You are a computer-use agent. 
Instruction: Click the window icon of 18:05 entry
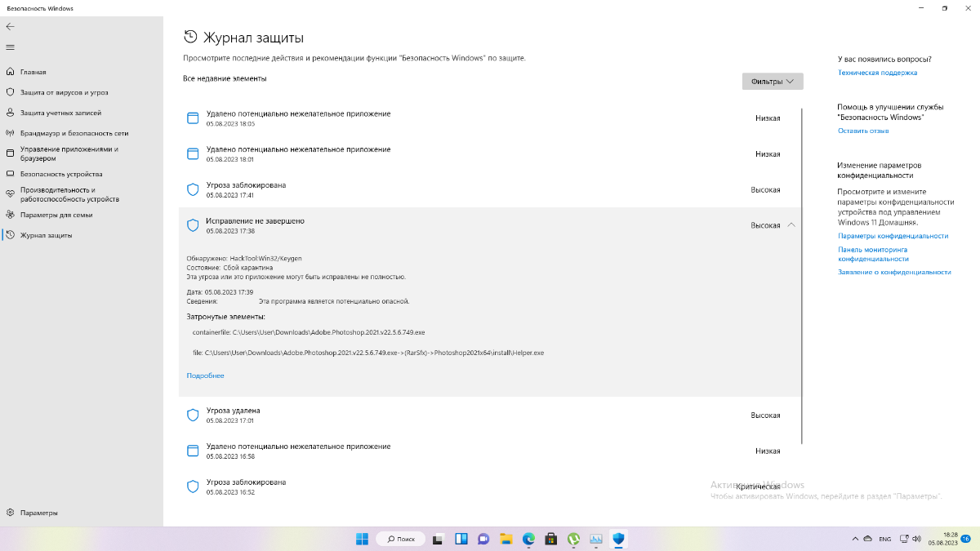(x=194, y=118)
